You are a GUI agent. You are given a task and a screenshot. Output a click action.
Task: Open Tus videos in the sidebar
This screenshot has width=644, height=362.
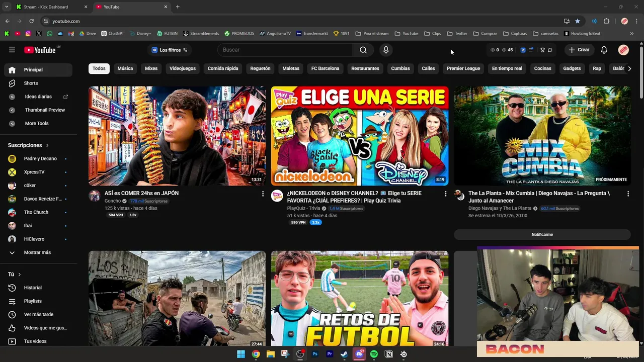(38, 341)
